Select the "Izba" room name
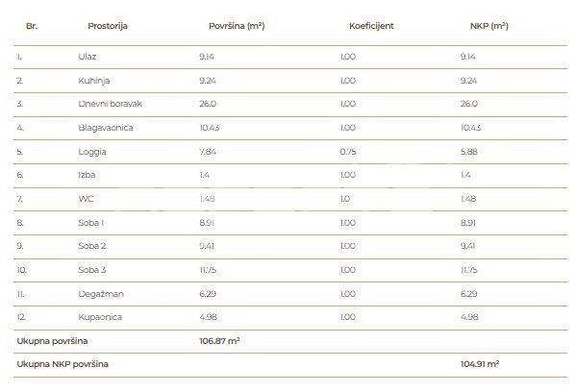The height and width of the screenshot is (392, 577). click(87, 175)
